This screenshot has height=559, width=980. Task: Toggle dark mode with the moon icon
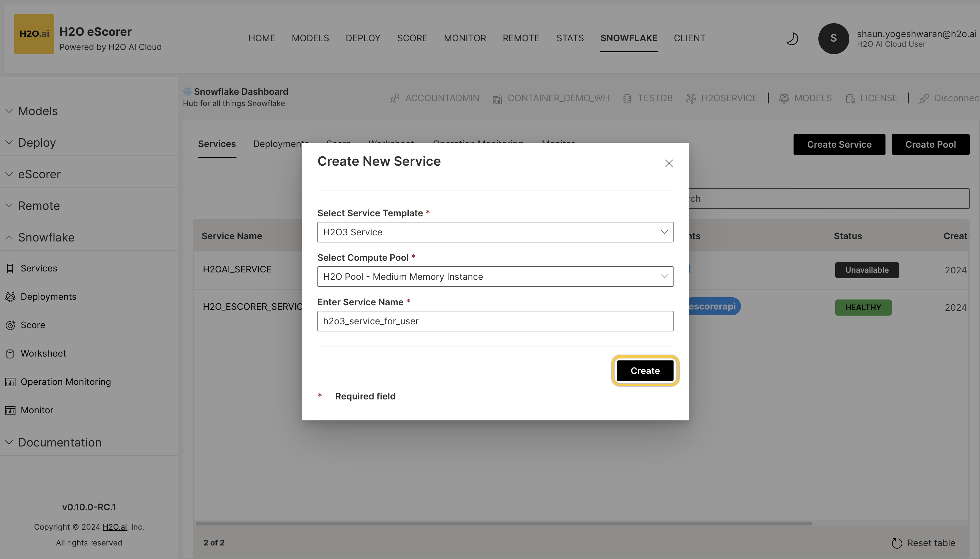pyautogui.click(x=792, y=38)
